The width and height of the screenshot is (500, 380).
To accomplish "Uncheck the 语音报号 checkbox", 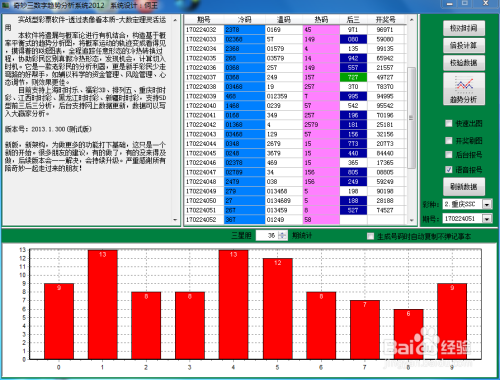I will point(449,170).
